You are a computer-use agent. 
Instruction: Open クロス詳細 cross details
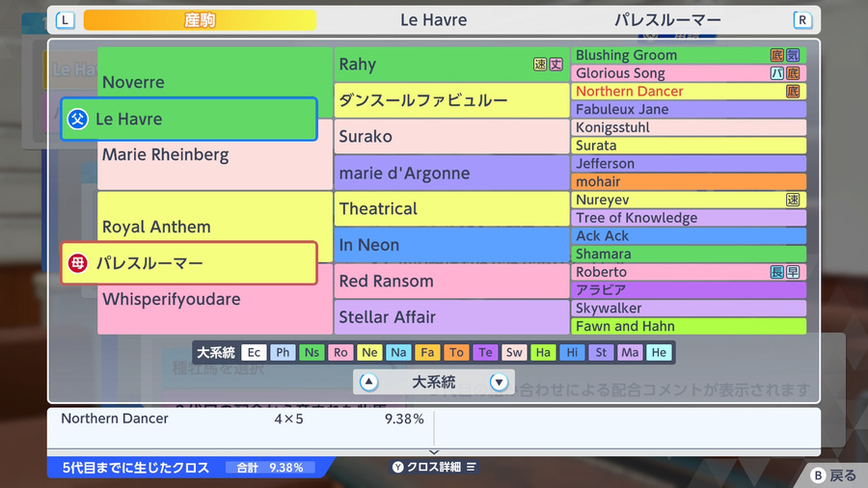[433, 467]
